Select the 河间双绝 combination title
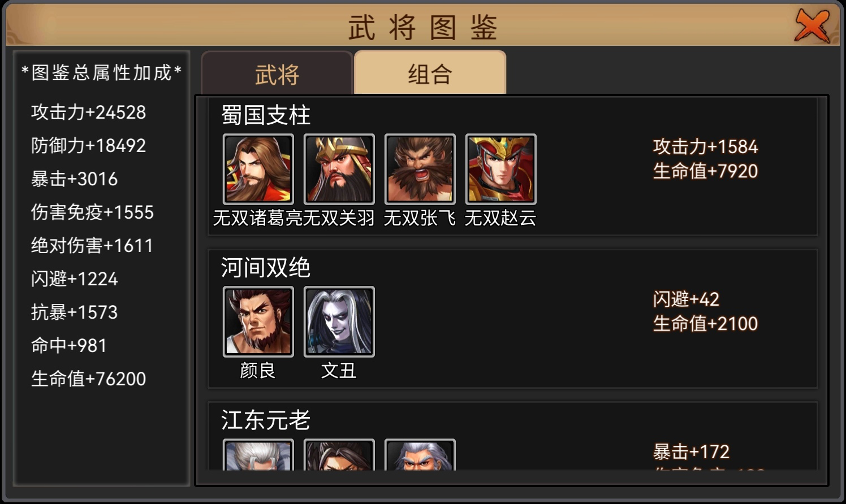This screenshot has width=846, height=504. click(266, 268)
